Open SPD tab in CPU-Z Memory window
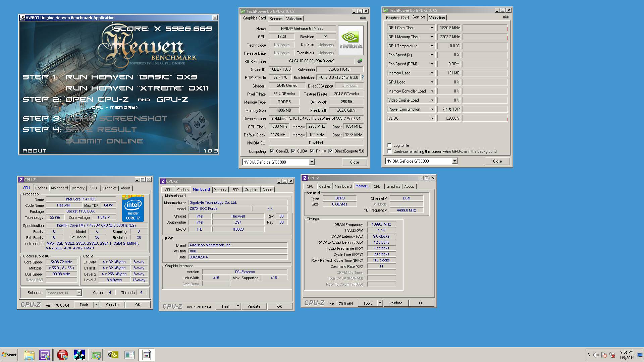Viewport: 644px width, 362px height. [x=377, y=186]
